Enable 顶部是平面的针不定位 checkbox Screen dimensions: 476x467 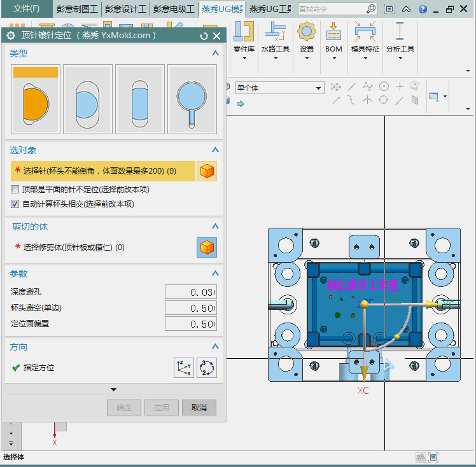tap(15, 190)
